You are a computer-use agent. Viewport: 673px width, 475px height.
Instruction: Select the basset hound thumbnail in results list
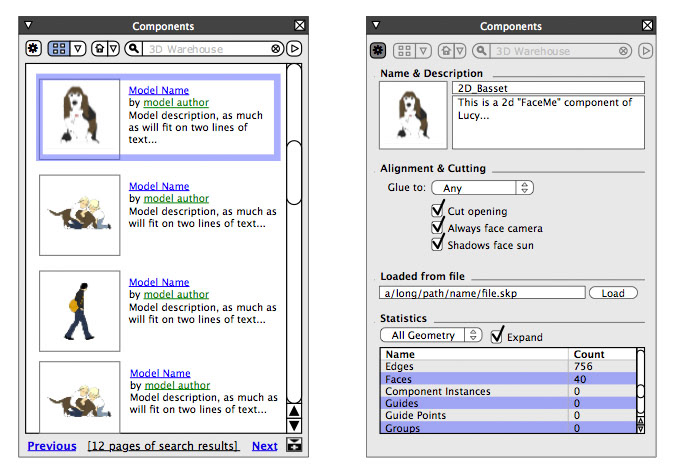(80, 118)
